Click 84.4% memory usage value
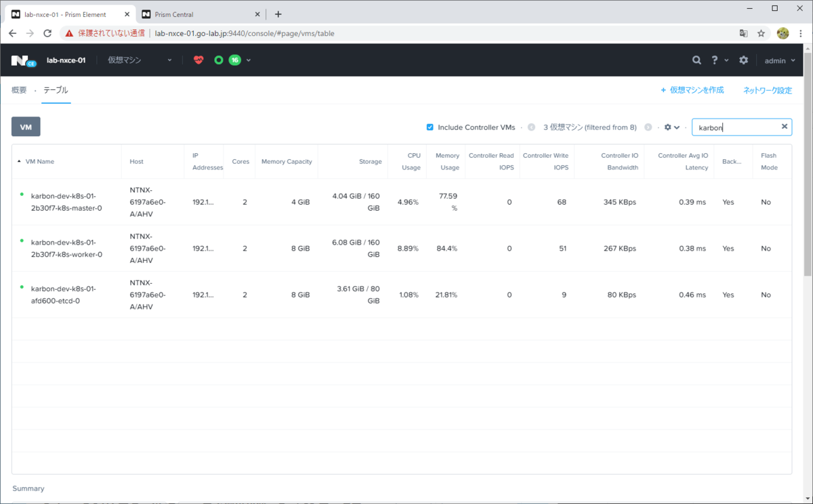The image size is (813, 504). 446,248
